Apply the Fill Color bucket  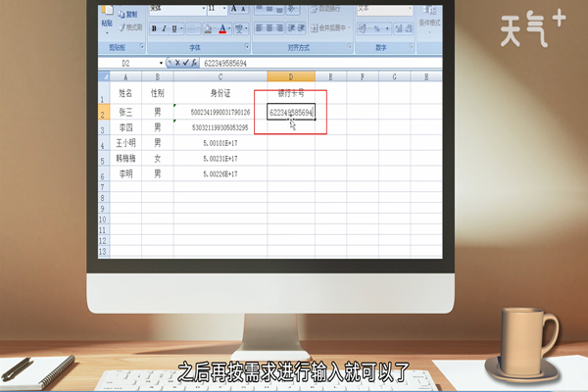point(208,28)
